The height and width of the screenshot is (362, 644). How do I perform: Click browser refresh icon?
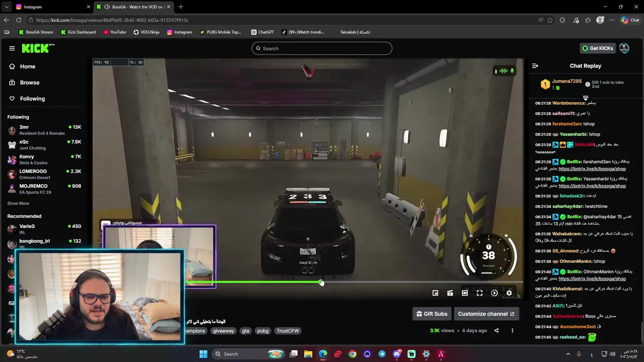[19, 20]
